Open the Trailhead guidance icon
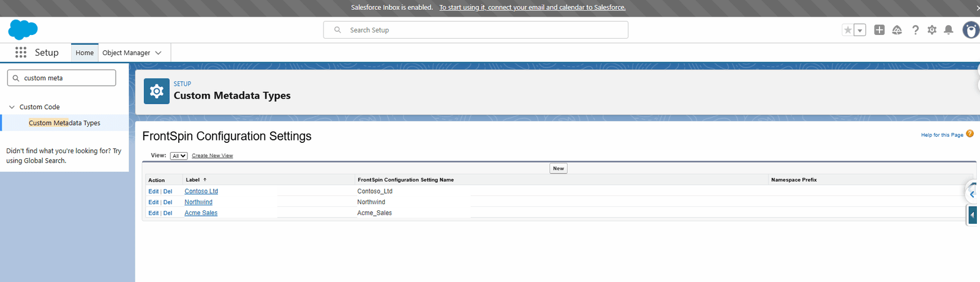Screen dimensions: 980x282 coord(897,30)
